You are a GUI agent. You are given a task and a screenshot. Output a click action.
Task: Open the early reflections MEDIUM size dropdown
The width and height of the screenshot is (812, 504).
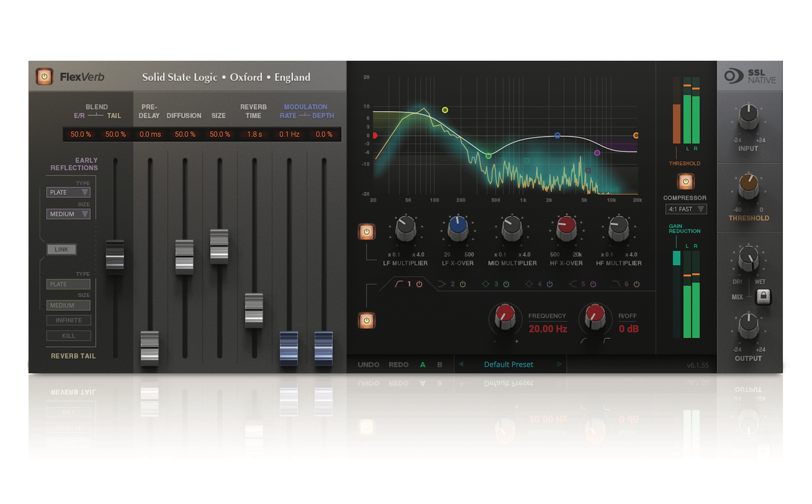[x=69, y=214]
